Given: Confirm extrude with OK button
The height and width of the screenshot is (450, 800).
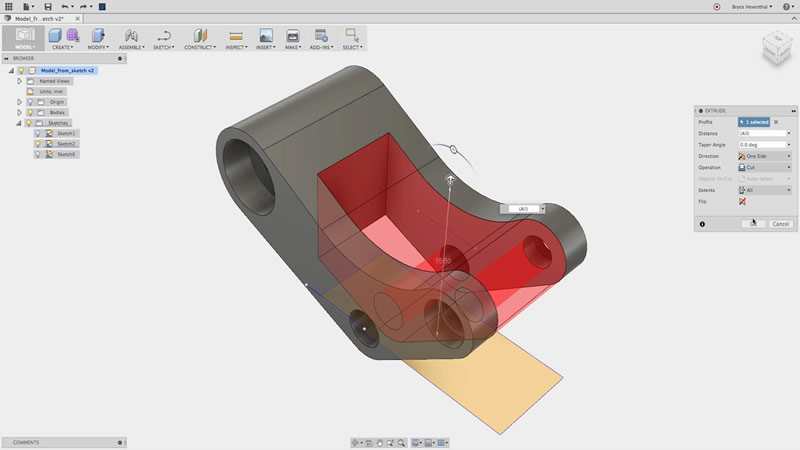Looking at the screenshot, I should (x=753, y=224).
